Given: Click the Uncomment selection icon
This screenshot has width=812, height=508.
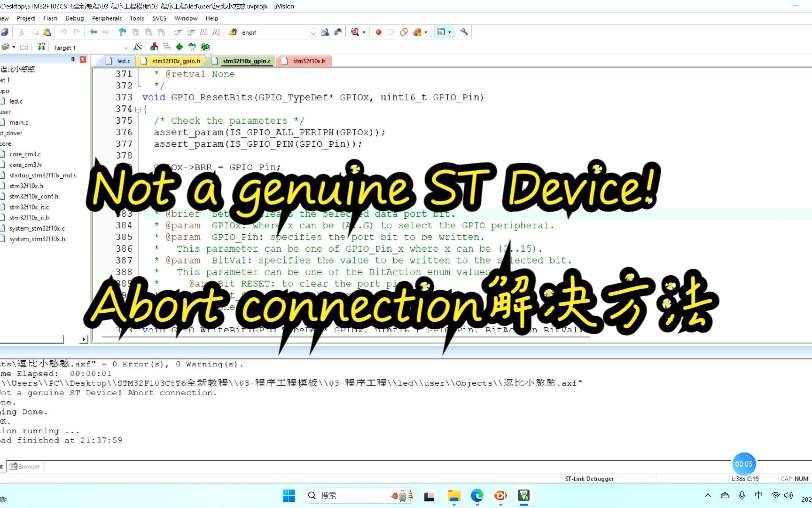Looking at the screenshot, I should [216, 32].
